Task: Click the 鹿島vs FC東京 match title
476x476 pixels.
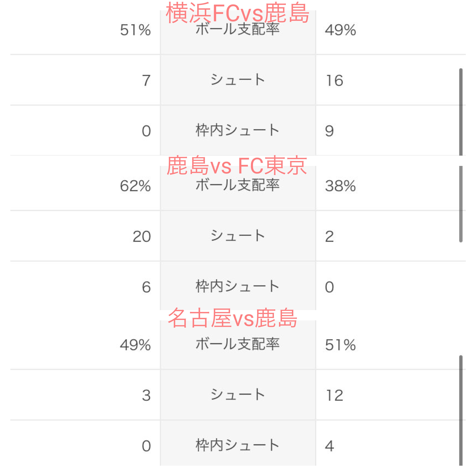Action: (x=237, y=166)
